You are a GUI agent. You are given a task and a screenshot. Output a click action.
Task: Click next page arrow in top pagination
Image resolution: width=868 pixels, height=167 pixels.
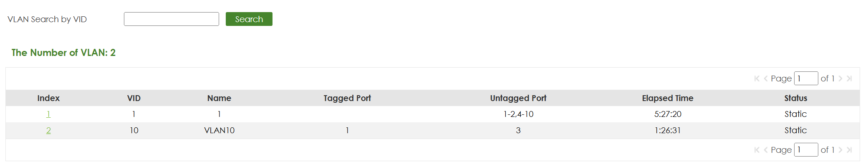click(840, 78)
